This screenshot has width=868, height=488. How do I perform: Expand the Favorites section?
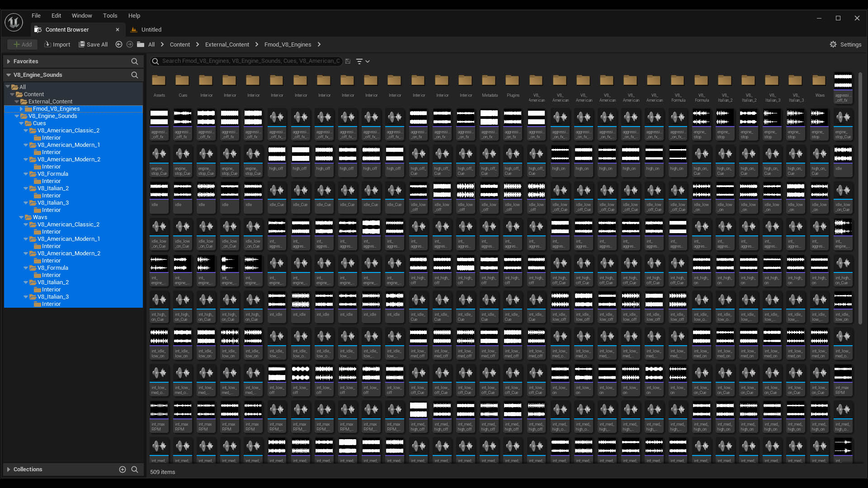9,61
